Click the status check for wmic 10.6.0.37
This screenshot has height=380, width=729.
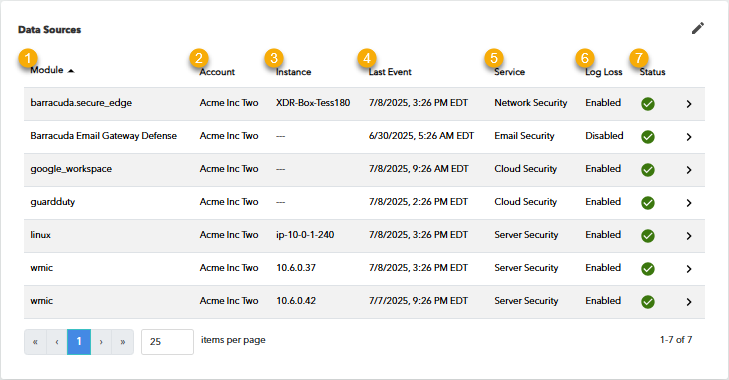(x=648, y=269)
